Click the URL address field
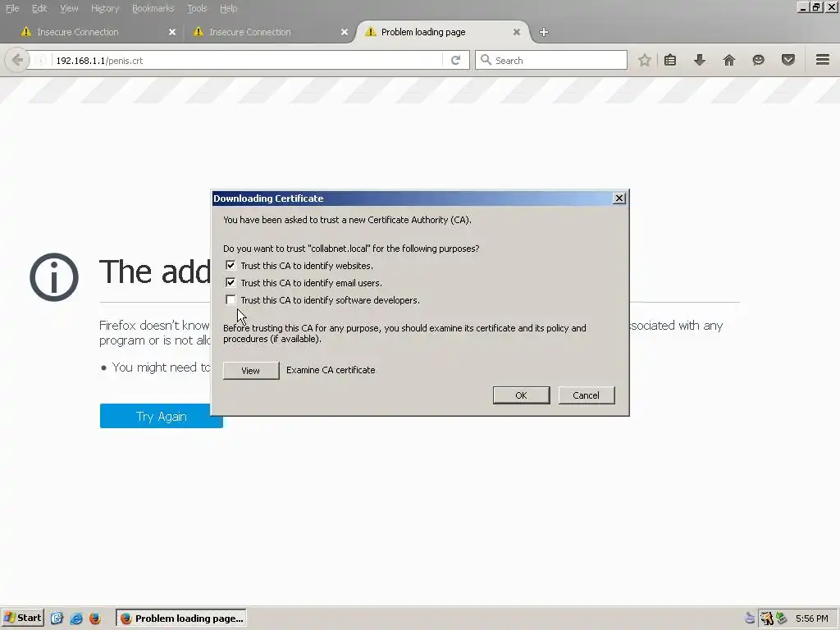Screen dimensions: 840x630 click(246, 61)
